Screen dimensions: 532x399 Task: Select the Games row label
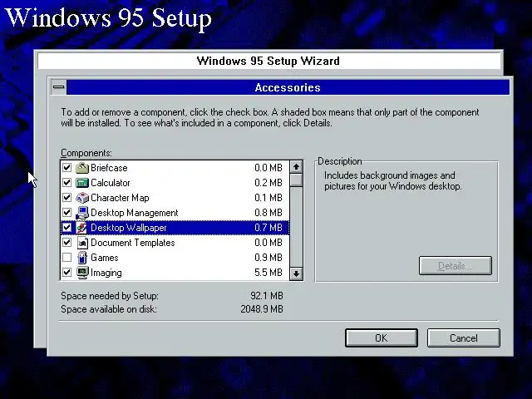[105, 258]
